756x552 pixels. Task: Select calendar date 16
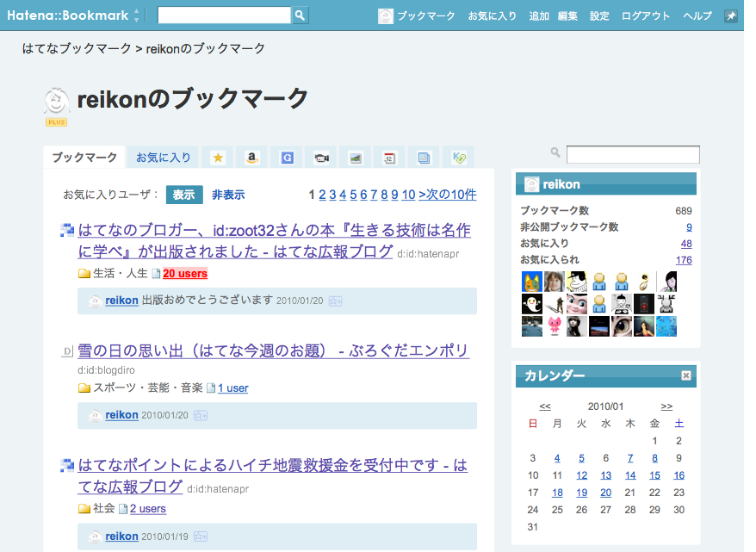click(679, 475)
